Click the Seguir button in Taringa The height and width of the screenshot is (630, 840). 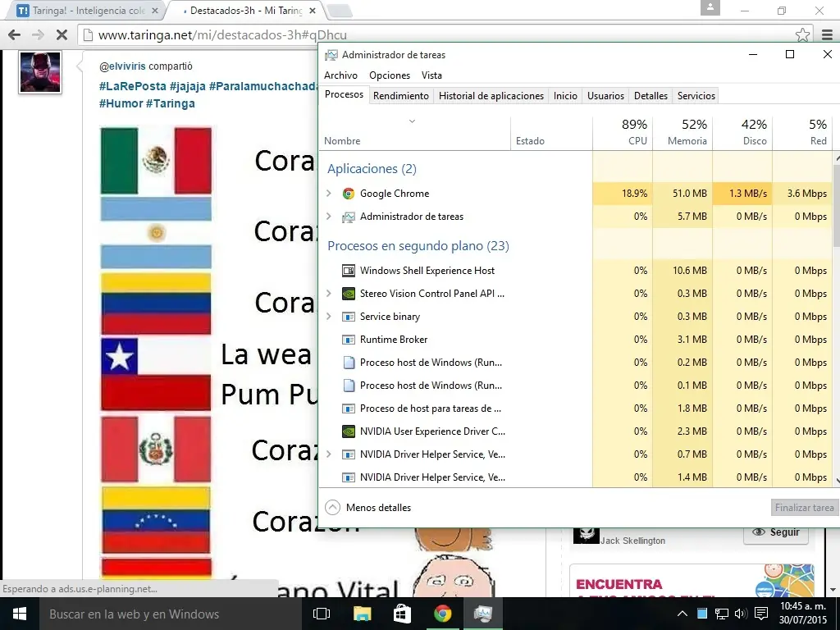pos(776,532)
